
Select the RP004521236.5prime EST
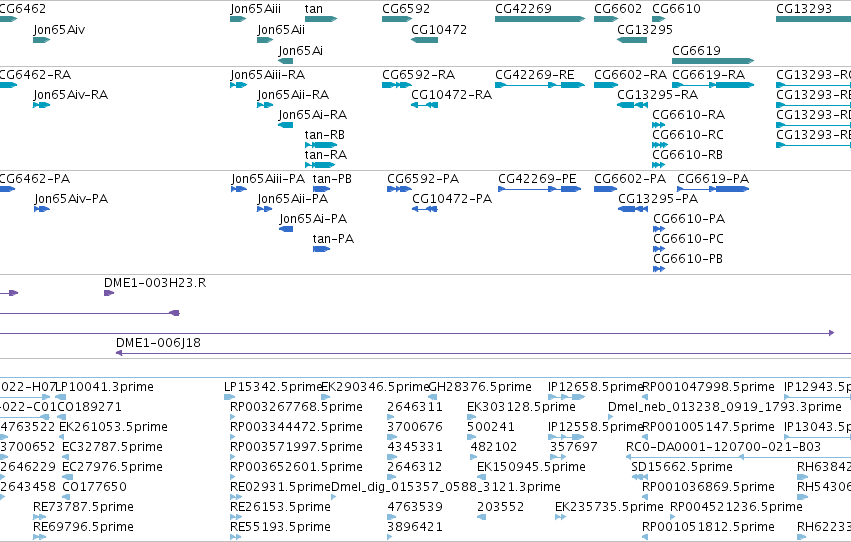tap(673, 517)
